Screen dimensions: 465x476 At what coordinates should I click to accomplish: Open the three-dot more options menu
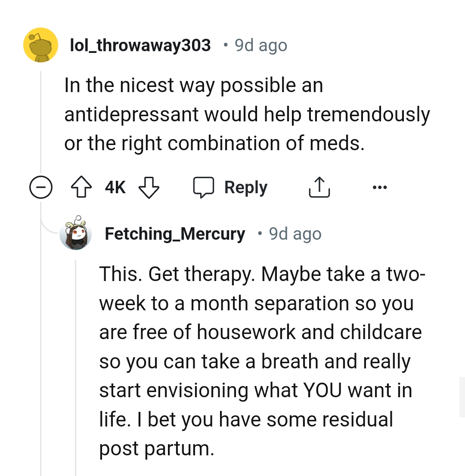[x=380, y=188]
